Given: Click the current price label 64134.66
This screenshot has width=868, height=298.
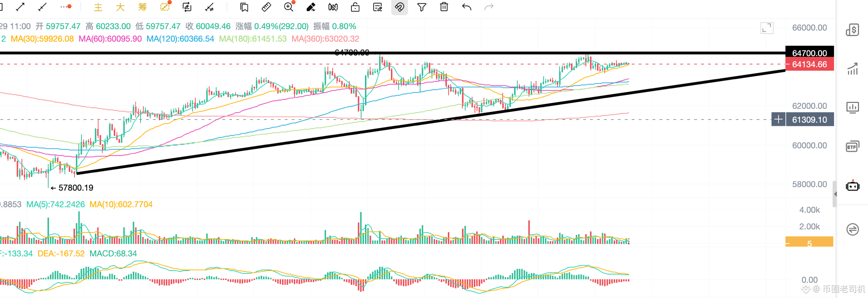Looking at the screenshot, I should [x=810, y=64].
